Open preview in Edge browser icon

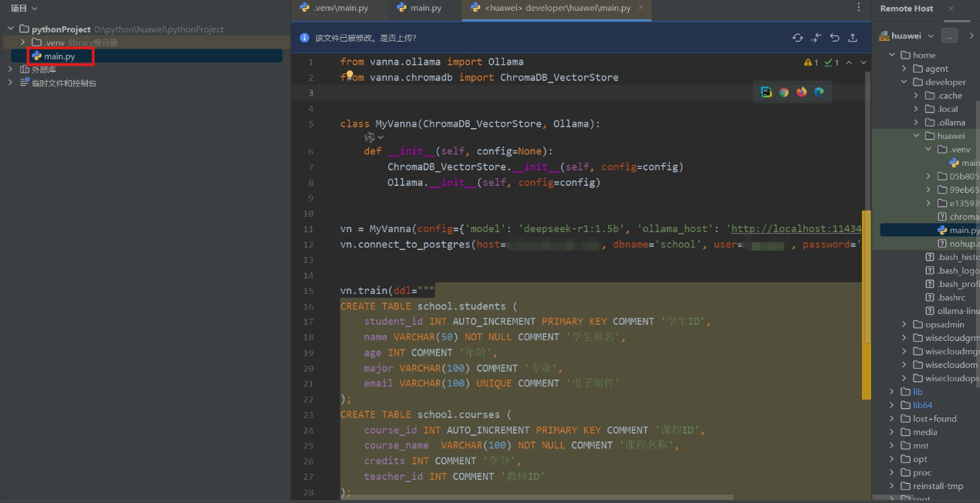[x=819, y=92]
